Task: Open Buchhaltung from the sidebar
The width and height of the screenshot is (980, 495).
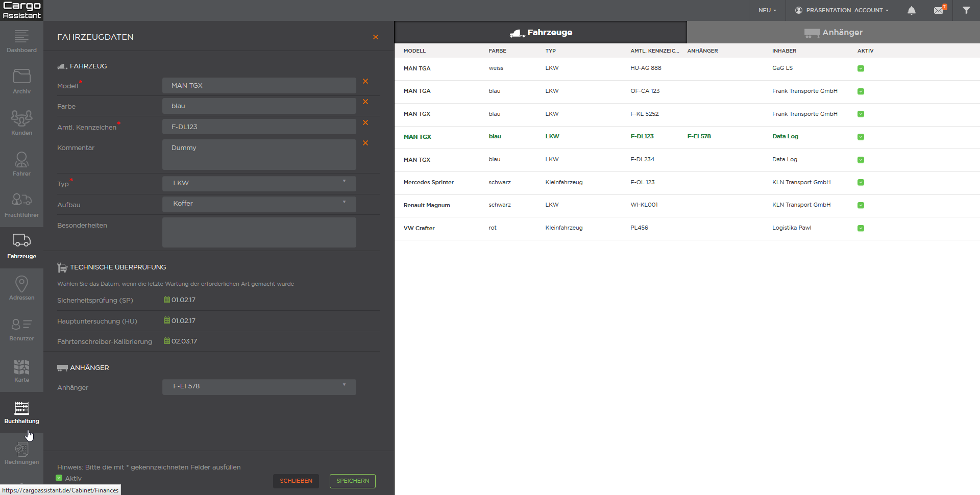Action: 21,411
